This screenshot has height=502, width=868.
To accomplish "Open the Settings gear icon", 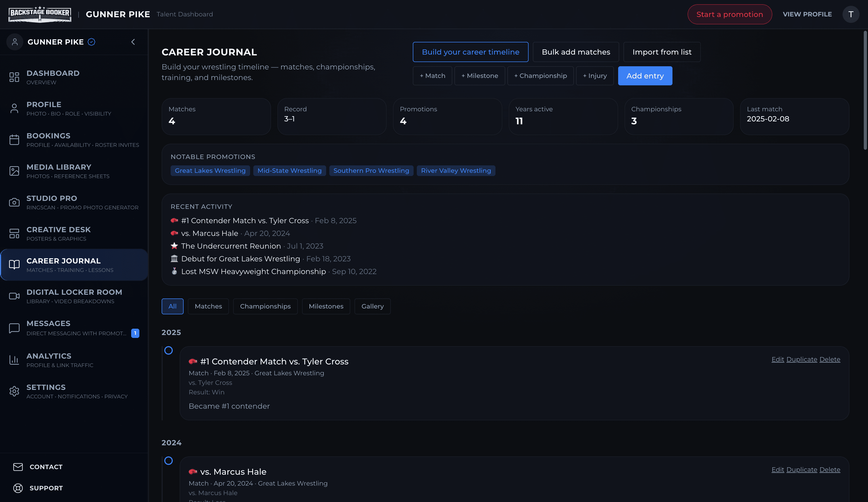I will [x=14, y=391].
